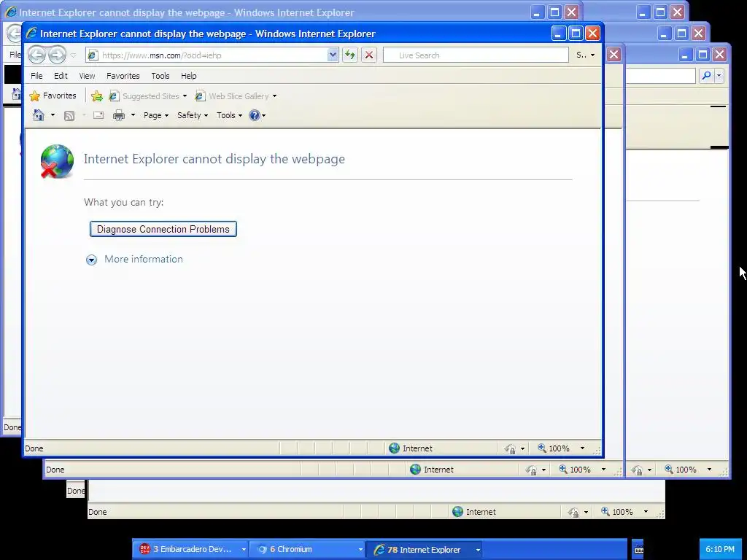
Task: Add to Favorites Bar star icon
Action: (x=97, y=96)
